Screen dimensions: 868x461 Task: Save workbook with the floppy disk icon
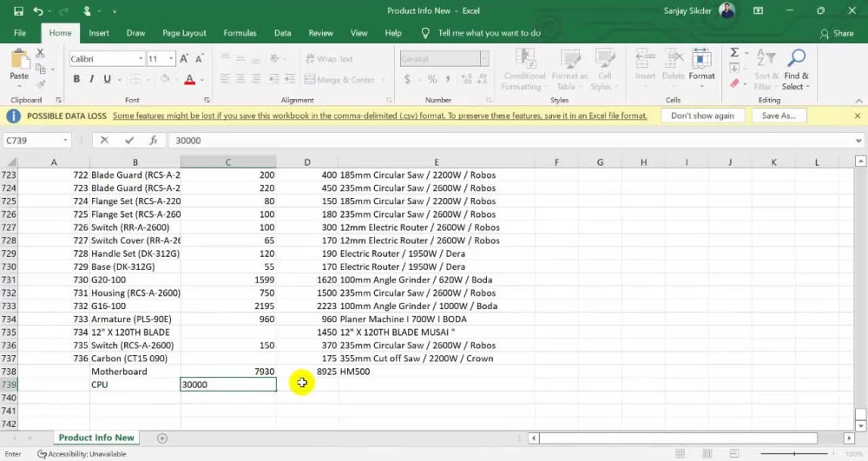click(x=18, y=11)
